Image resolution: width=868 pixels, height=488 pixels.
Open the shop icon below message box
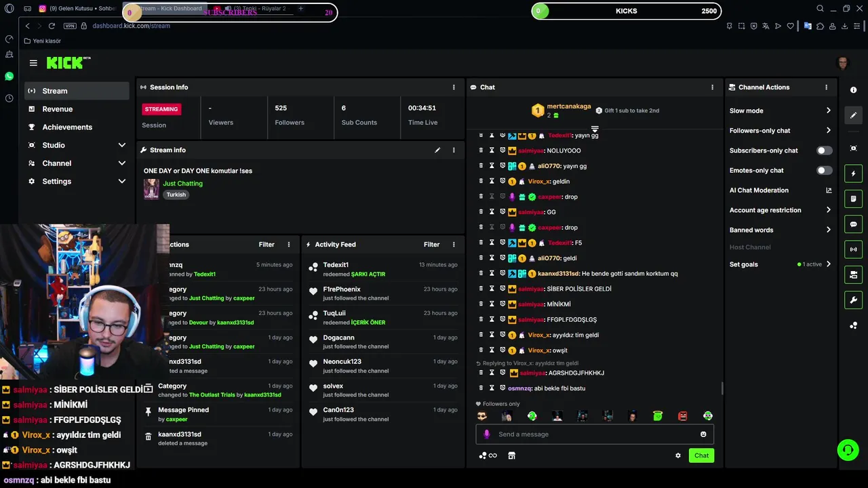click(x=511, y=455)
